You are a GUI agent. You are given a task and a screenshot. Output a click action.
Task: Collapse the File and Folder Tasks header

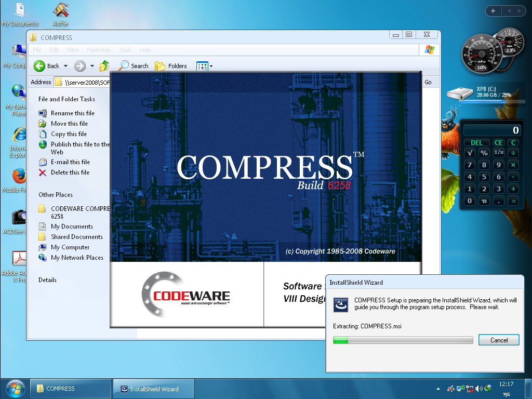tap(66, 99)
